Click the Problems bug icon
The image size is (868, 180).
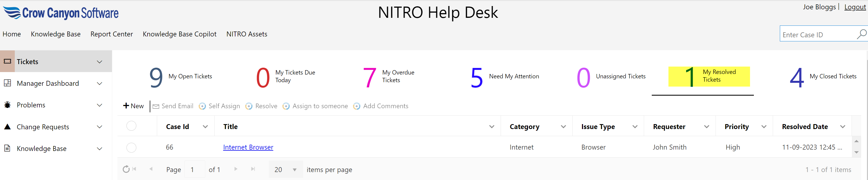click(x=7, y=105)
